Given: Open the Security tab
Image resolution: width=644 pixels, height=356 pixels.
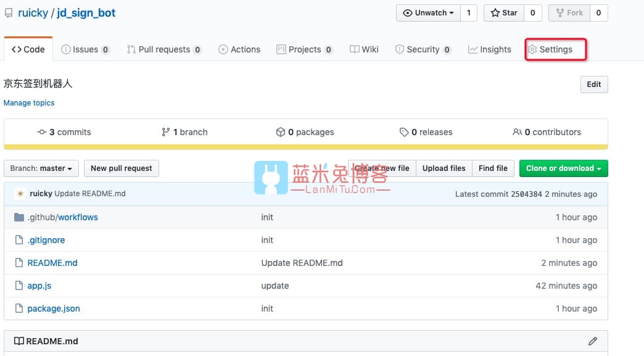Looking at the screenshot, I should pos(423,50).
